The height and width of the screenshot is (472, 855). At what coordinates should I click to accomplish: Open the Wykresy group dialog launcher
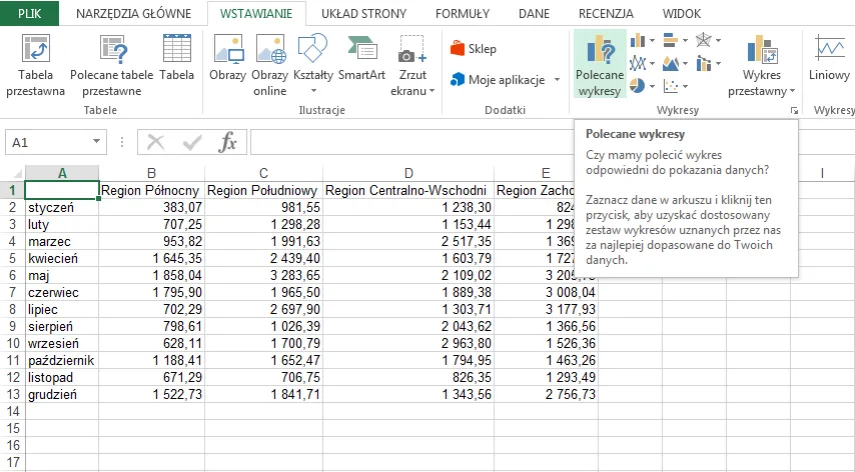[x=794, y=111]
